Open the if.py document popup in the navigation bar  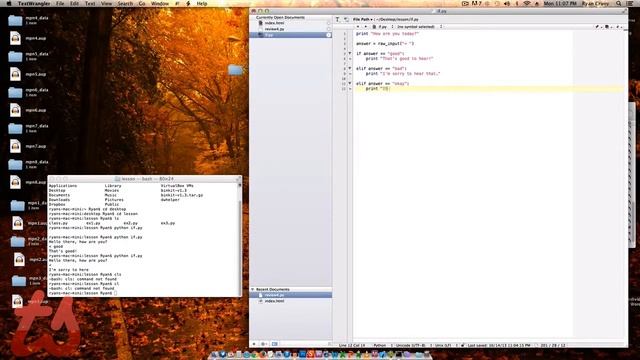click(382, 27)
